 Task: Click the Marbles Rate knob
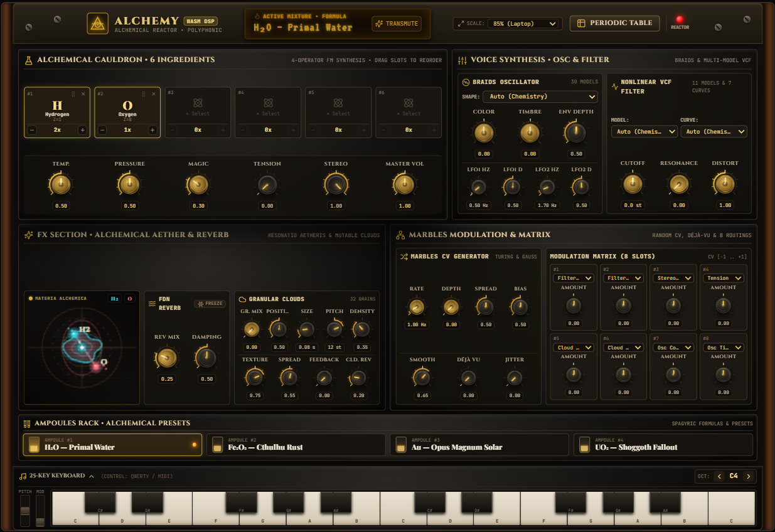point(417,307)
